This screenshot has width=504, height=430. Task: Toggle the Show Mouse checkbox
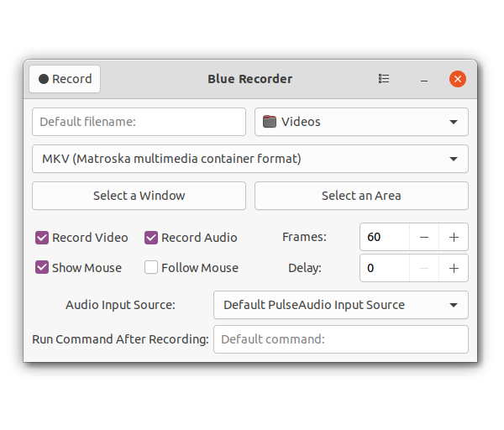42,267
